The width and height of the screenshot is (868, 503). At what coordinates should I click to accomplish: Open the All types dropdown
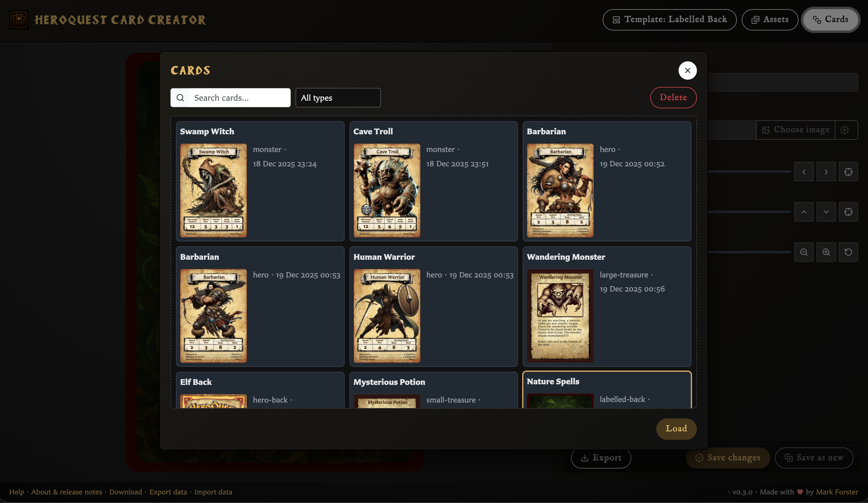point(338,98)
